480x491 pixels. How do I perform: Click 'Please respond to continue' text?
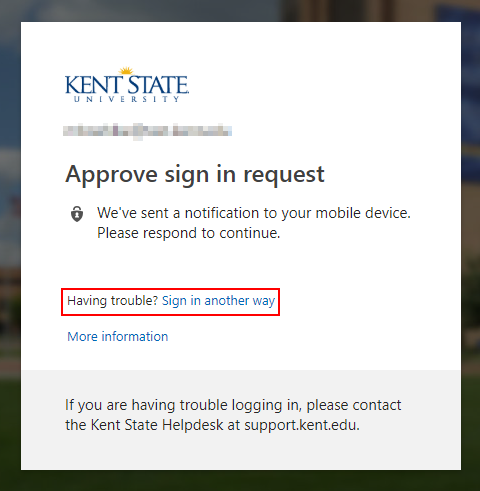click(189, 233)
